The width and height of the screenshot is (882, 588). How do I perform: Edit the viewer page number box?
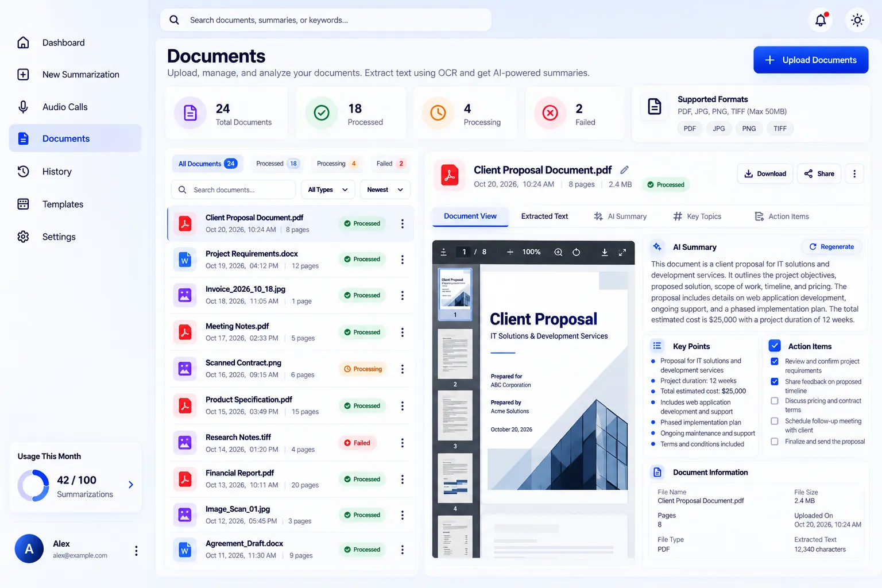(464, 252)
